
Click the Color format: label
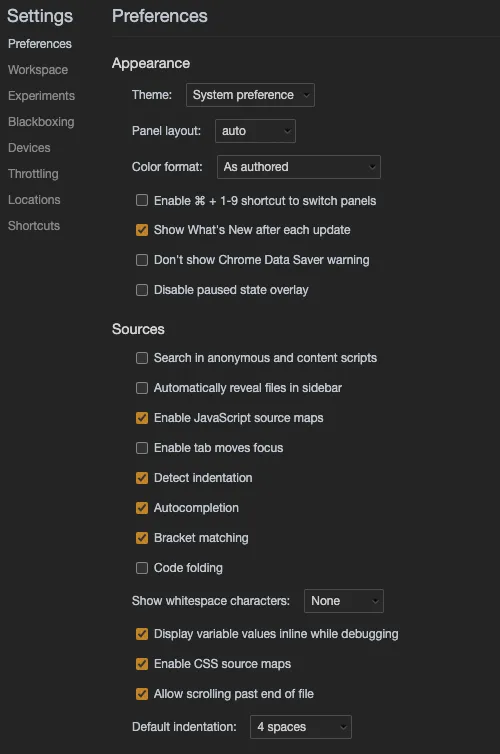pos(167,167)
